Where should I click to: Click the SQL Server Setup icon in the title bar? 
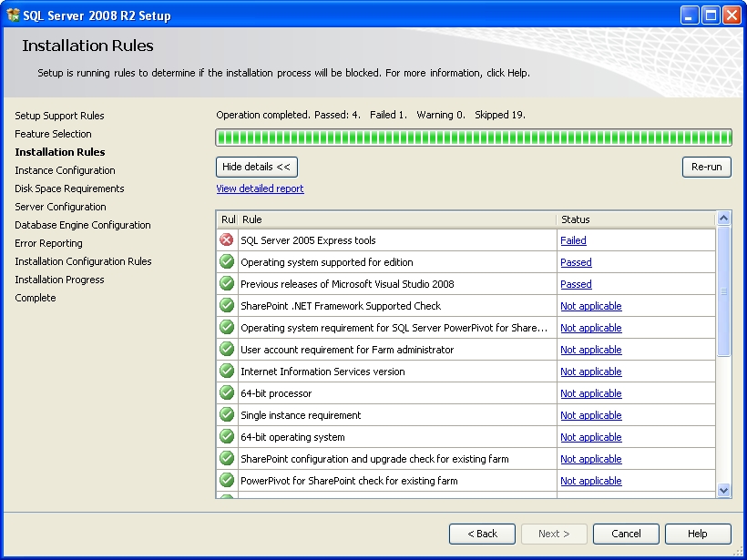click(x=13, y=15)
